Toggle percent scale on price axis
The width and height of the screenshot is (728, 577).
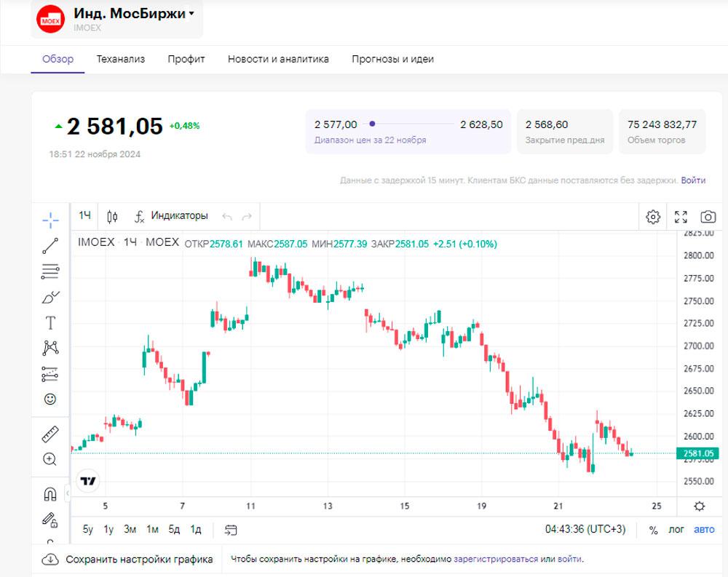pyautogui.click(x=653, y=529)
